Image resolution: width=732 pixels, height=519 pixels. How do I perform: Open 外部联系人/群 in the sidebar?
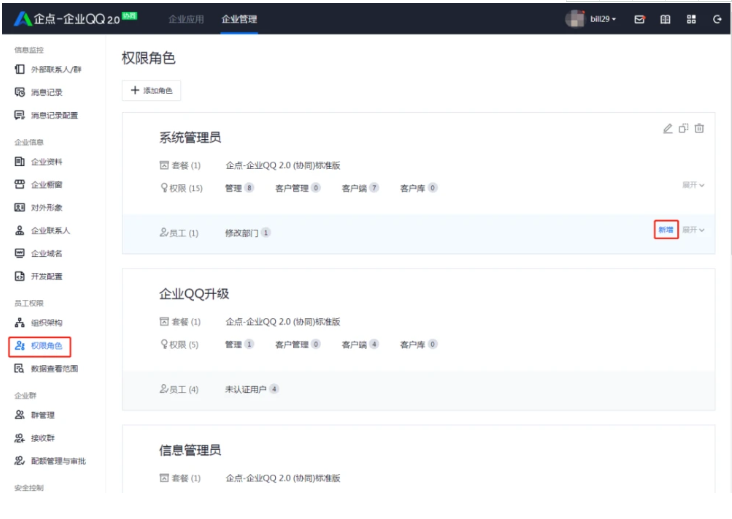coord(48,70)
